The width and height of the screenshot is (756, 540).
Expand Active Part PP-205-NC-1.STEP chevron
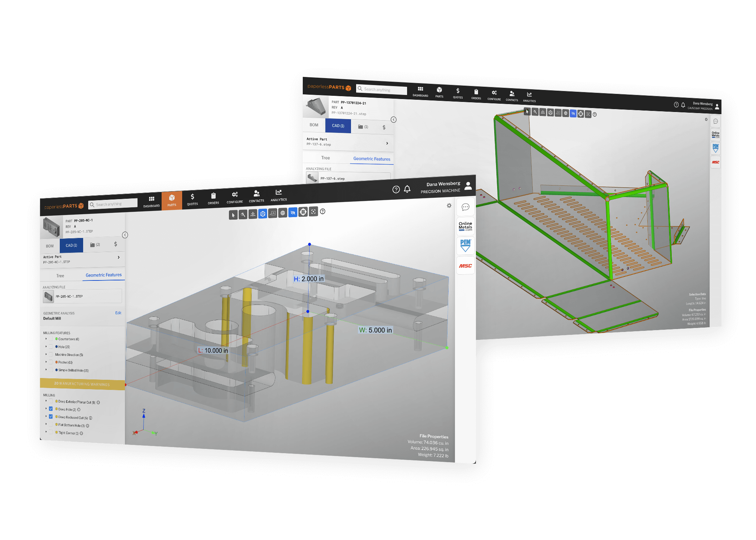pyautogui.click(x=118, y=257)
